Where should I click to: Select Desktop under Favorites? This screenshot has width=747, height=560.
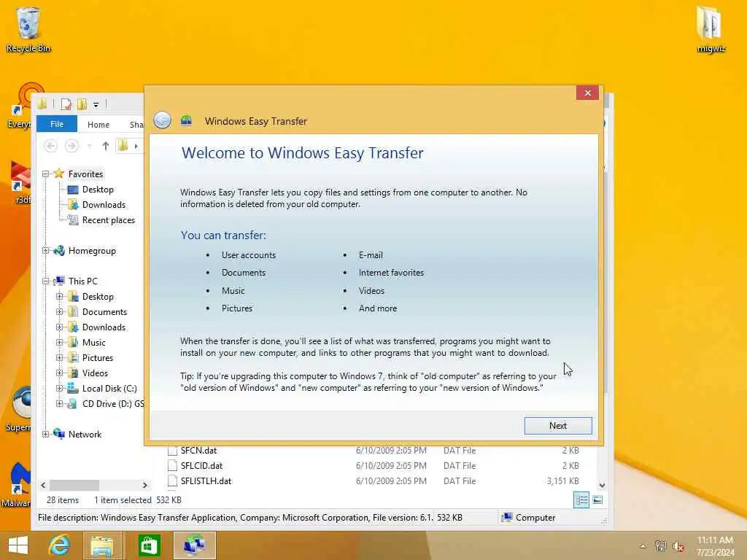click(98, 190)
